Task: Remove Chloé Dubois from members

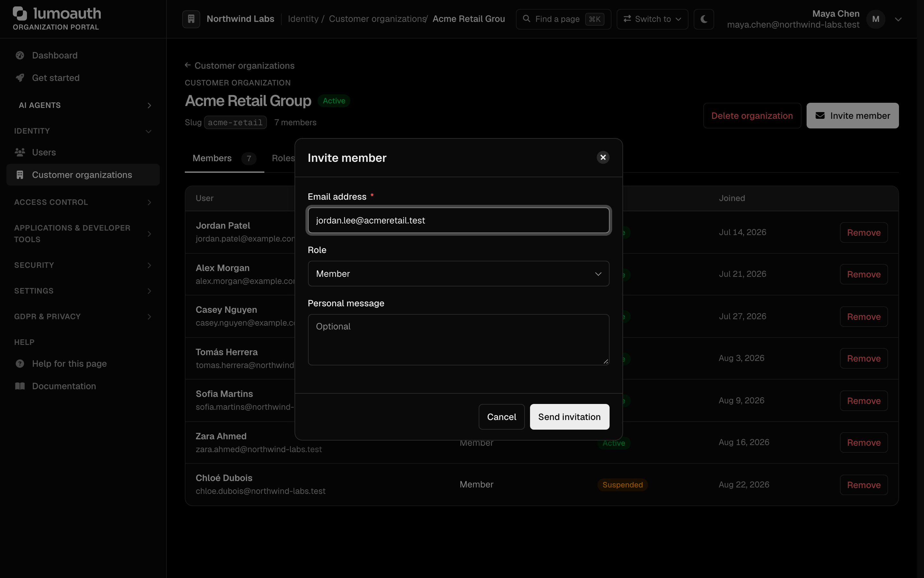Action: pos(864,485)
